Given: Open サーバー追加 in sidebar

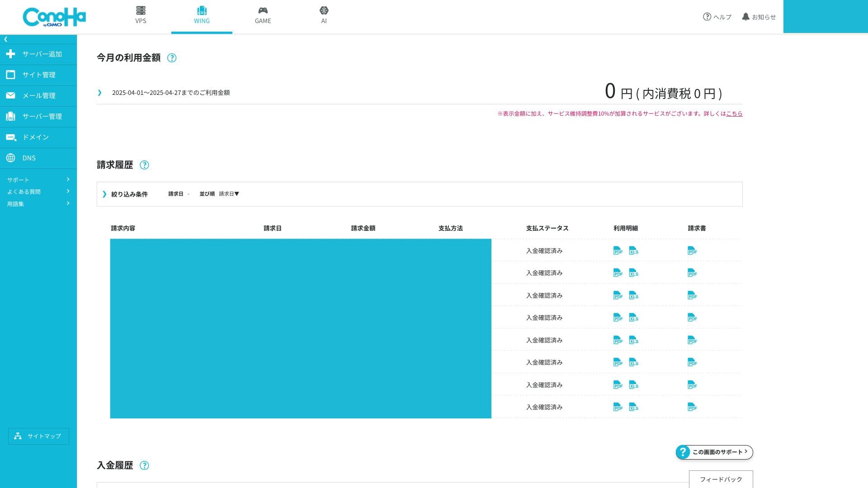Looking at the screenshot, I should (38, 54).
